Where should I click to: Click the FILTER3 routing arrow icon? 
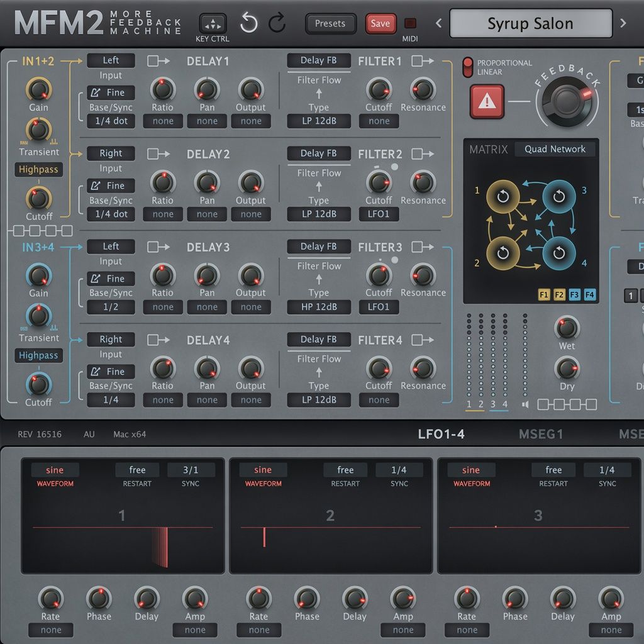(x=423, y=247)
